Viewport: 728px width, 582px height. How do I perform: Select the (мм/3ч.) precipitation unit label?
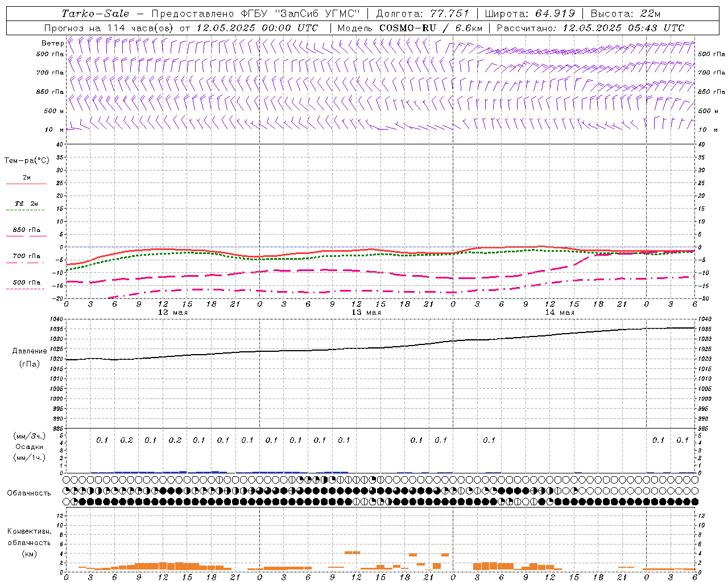click(29, 436)
